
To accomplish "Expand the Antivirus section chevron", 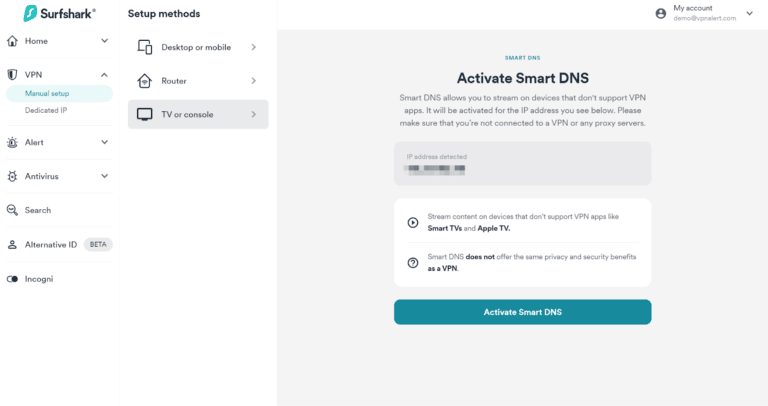I will 104,176.
